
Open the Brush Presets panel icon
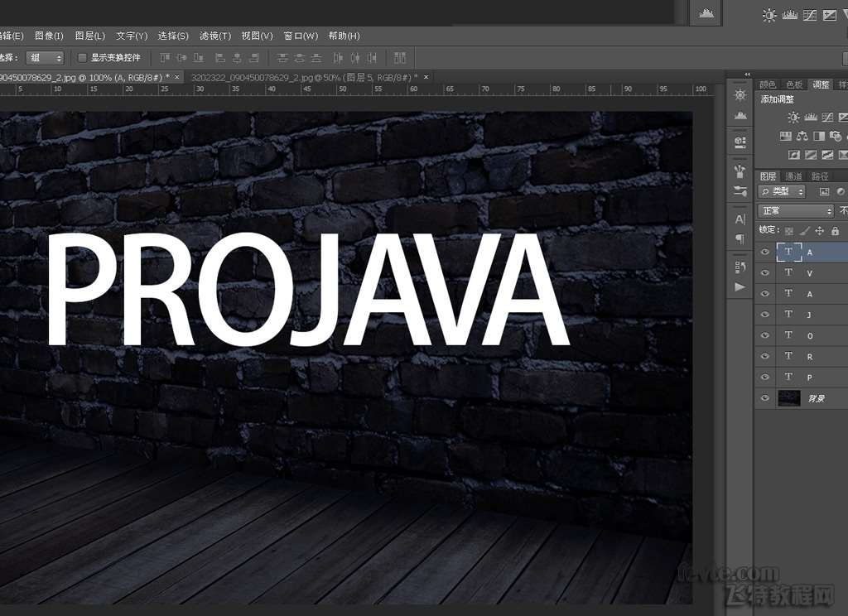(x=740, y=191)
